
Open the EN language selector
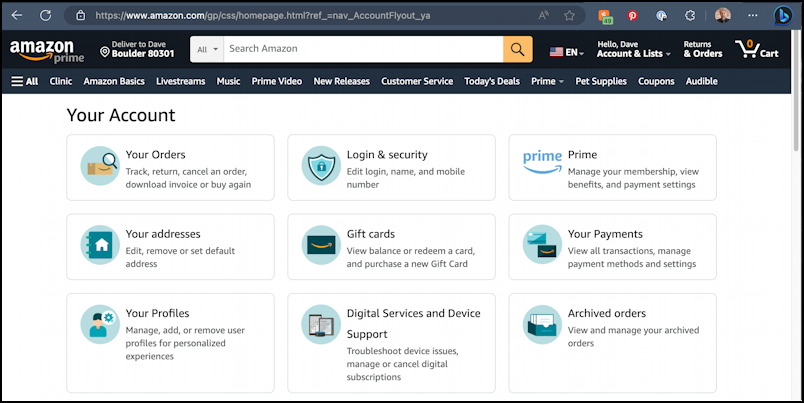coord(567,52)
